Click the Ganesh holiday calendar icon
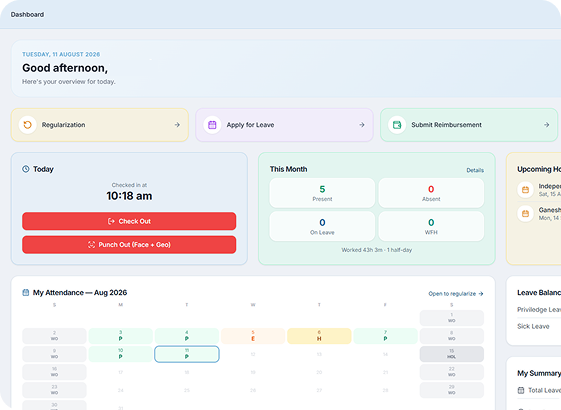 [525, 214]
